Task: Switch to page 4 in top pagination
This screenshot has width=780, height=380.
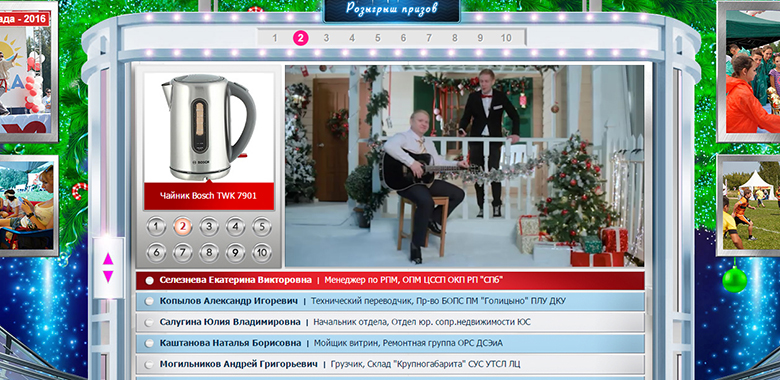Action: point(352,38)
